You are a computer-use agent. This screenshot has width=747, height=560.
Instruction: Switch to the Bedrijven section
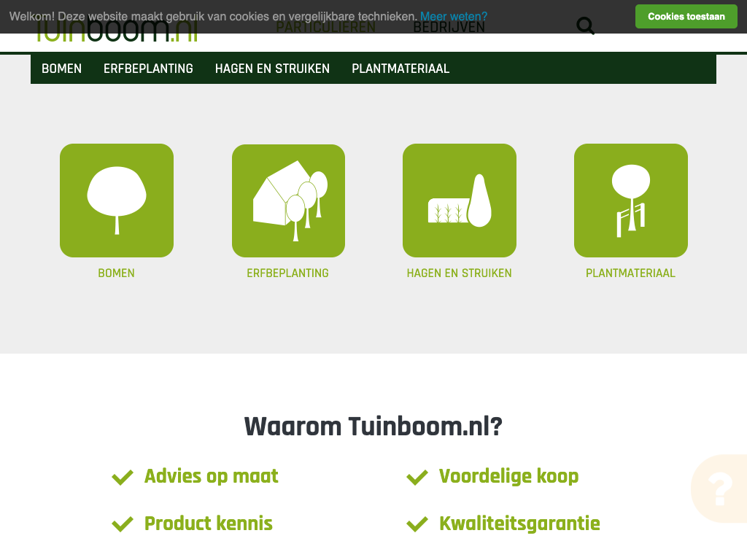click(449, 27)
